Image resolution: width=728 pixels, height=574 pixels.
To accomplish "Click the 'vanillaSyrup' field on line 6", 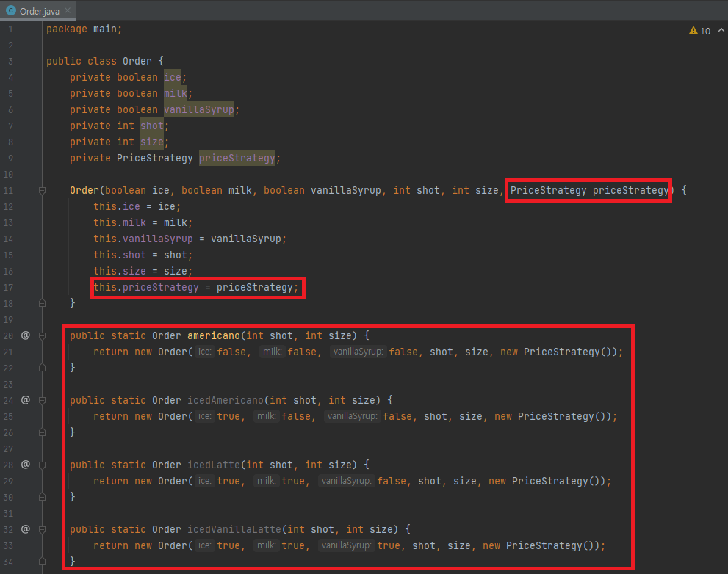I will pyautogui.click(x=199, y=110).
